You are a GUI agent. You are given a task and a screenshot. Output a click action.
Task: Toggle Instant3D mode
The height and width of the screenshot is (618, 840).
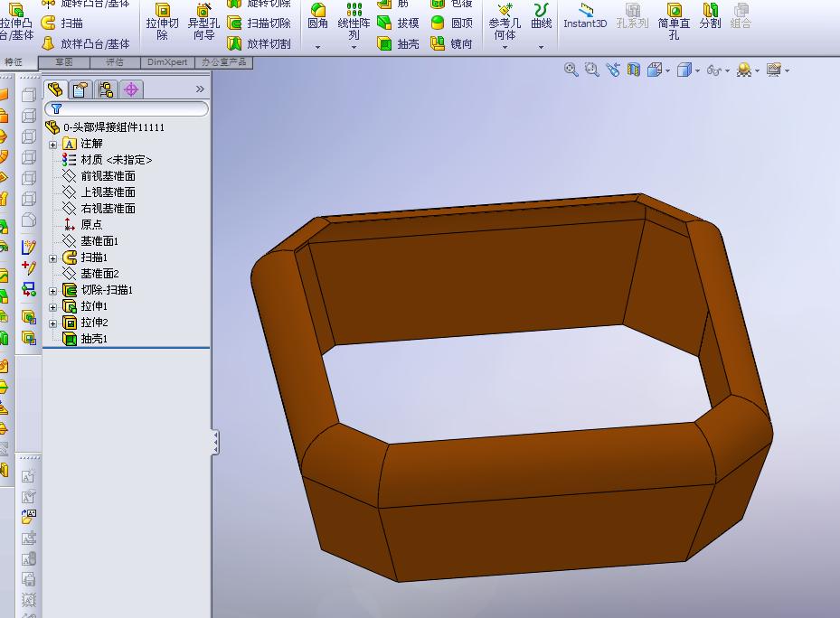pos(585,16)
